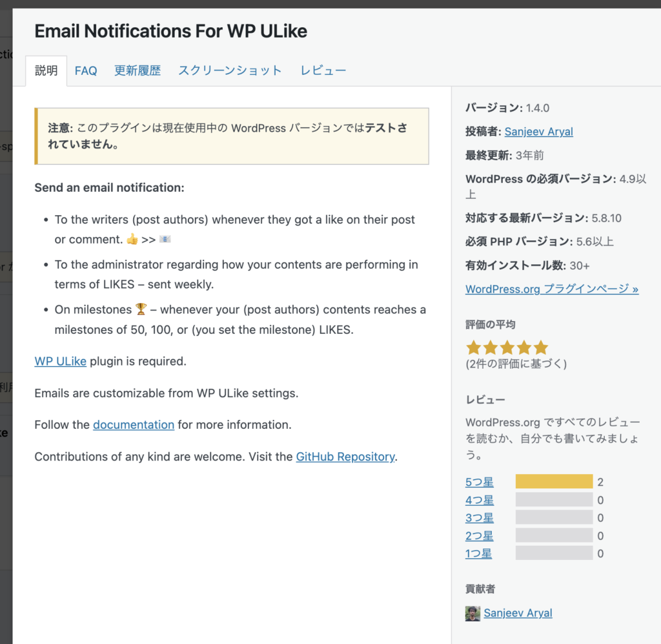Viewport: 661px width, 644px height.
Task: Visit WordPress.org プラグインページ link
Action: pyautogui.click(x=552, y=289)
